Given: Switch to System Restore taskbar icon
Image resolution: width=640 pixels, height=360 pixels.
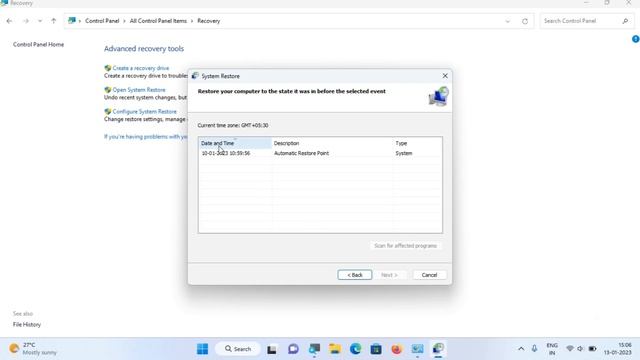Looking at the screenshot, I should [x=438, y=349].
